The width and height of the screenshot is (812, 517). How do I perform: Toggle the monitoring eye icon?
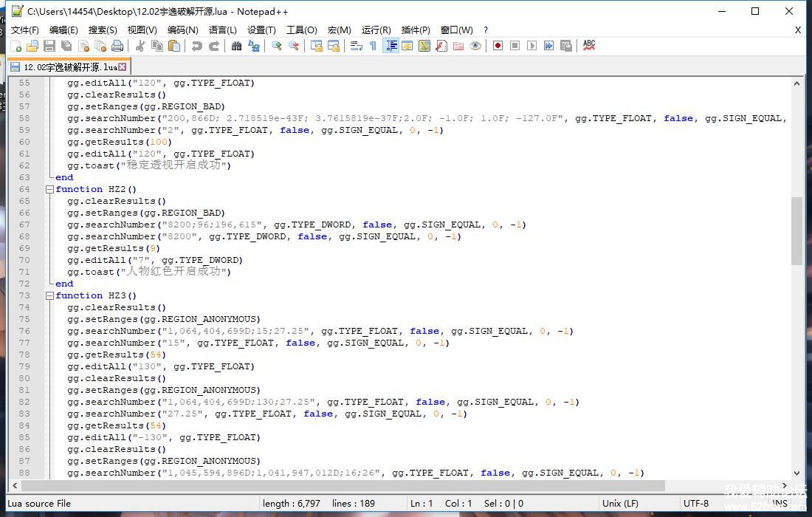pos(475,46)
